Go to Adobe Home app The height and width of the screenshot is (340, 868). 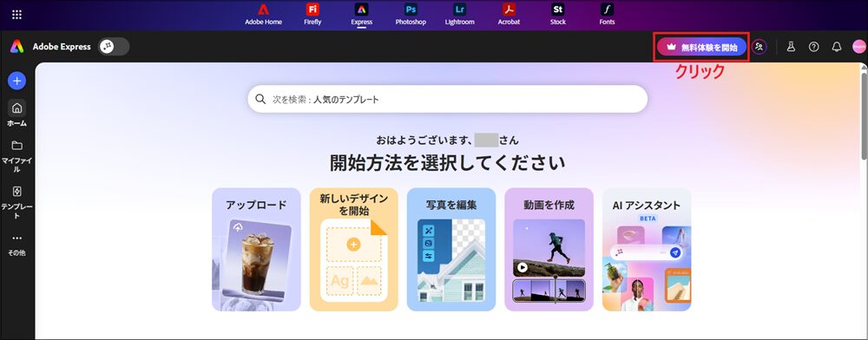pos(264,15)
